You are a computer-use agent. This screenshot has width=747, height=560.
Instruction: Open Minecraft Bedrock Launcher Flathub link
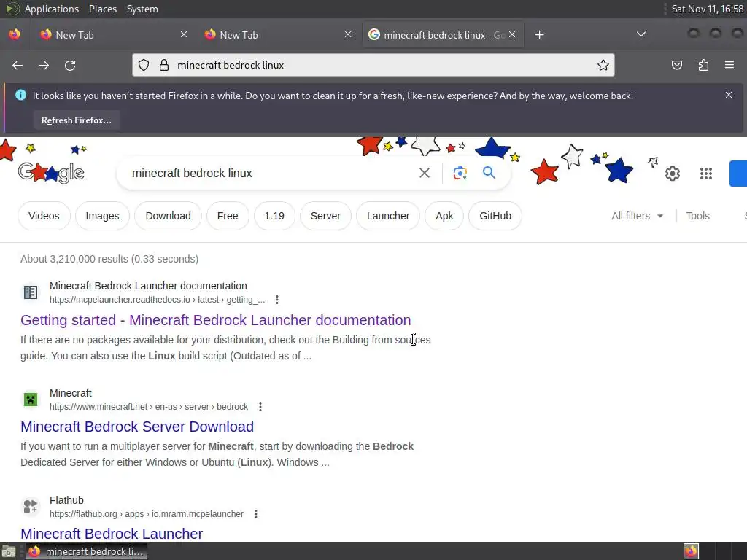coord(112,534)
